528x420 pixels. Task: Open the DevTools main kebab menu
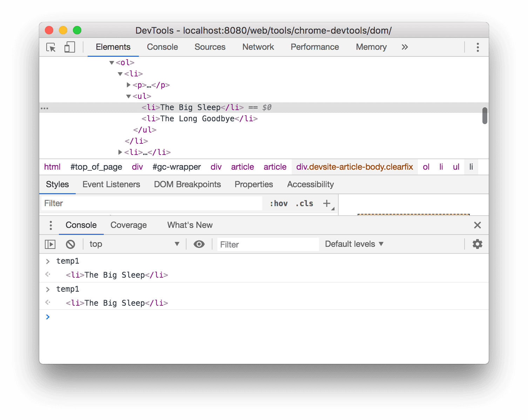478,47
